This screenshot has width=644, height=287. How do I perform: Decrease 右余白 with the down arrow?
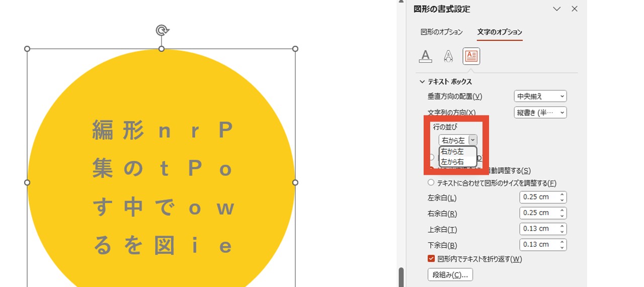[x=562, y=216]
